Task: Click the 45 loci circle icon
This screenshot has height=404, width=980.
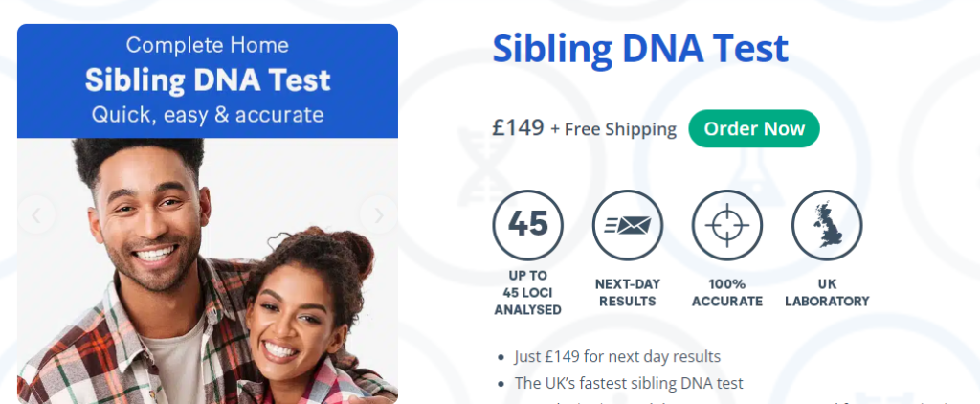Action: (x=527, y=226)
